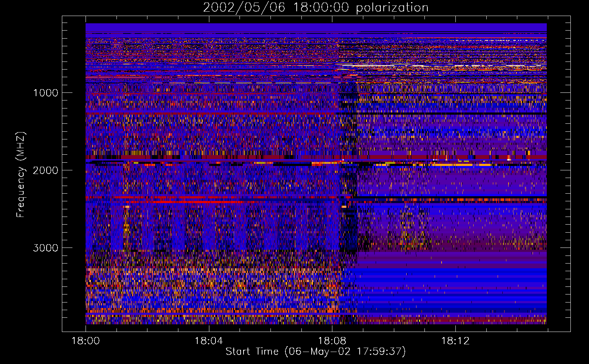The image size is (589, 364).
Task: Click the 18:08 time tick label
Action: click(x=332, y=341)
